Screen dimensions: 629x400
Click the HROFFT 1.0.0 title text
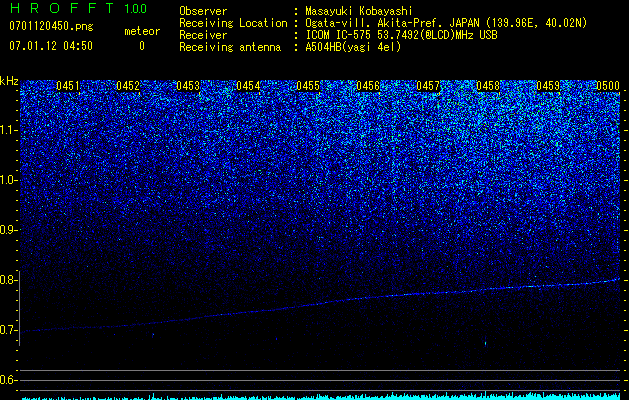(x=79, y=8)
